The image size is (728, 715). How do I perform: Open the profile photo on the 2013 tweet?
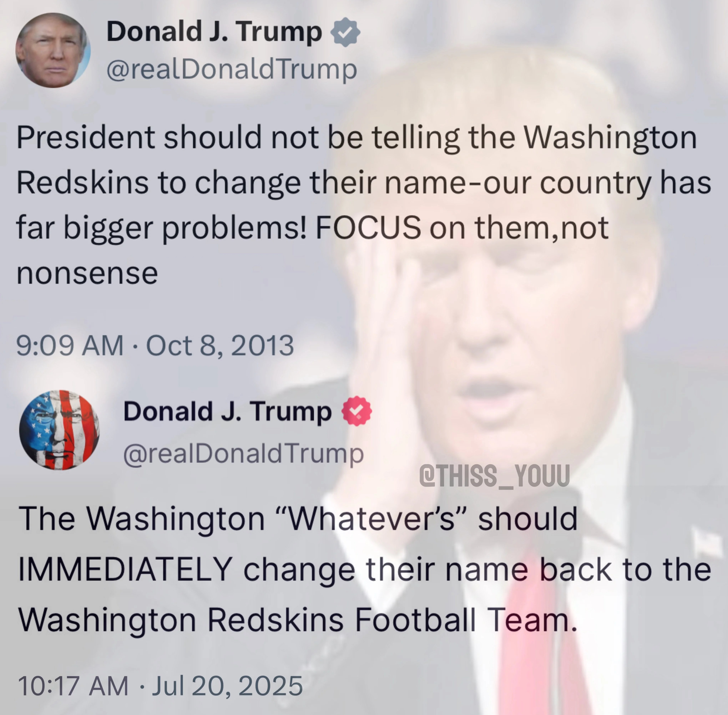pos(53,50)
